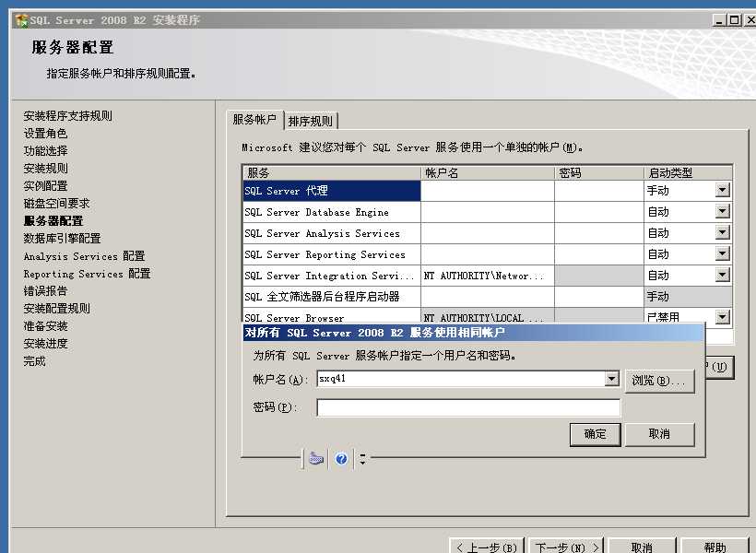Minimize the SQL Server setup window
756x553 pixels.
(x=719, y=20)
